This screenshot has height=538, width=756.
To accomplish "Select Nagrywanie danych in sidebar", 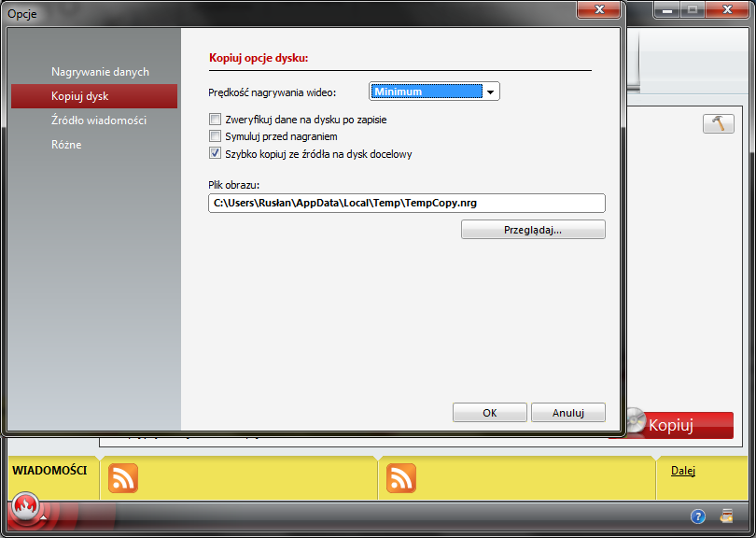I will [100, 72].
